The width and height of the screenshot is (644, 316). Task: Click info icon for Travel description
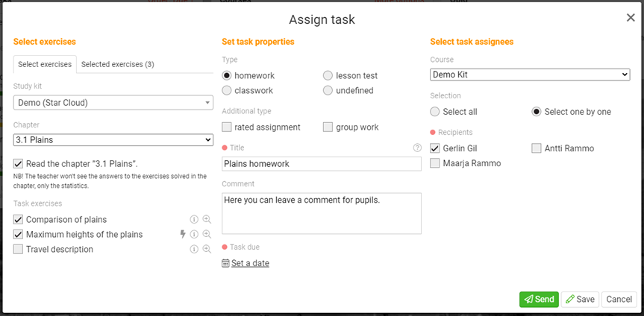[194, 250]
